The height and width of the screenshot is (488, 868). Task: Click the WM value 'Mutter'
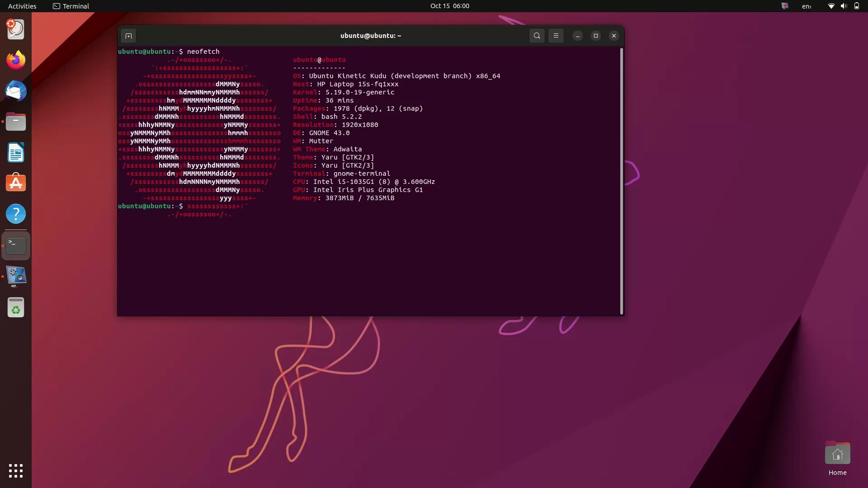coord(321,141)
